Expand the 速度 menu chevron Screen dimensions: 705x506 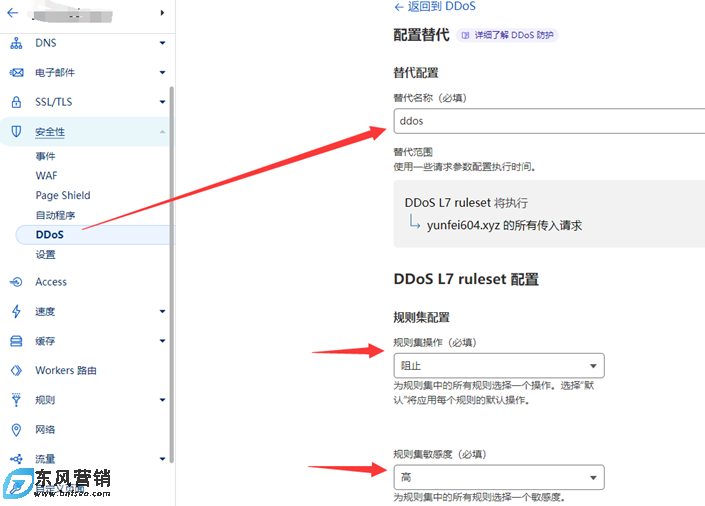click(x=162, y=311)
